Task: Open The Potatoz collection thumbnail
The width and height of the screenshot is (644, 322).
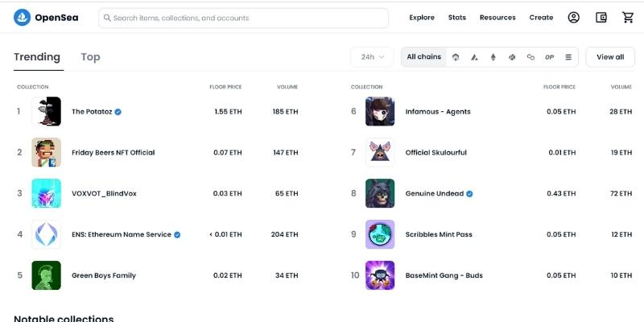Action: coord(46,111)
